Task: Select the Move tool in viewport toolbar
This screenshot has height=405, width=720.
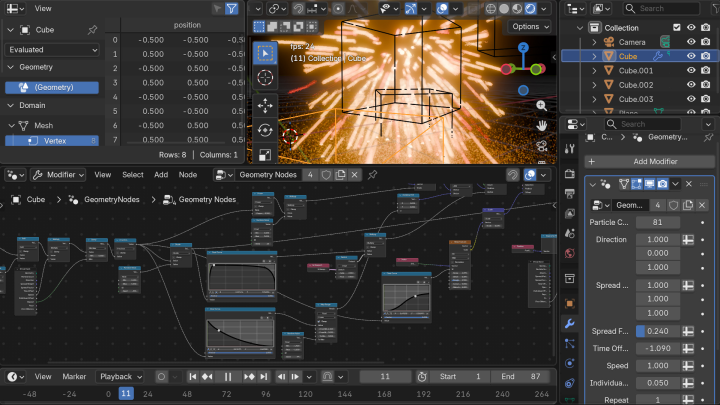Action: [x=265, y=105]
